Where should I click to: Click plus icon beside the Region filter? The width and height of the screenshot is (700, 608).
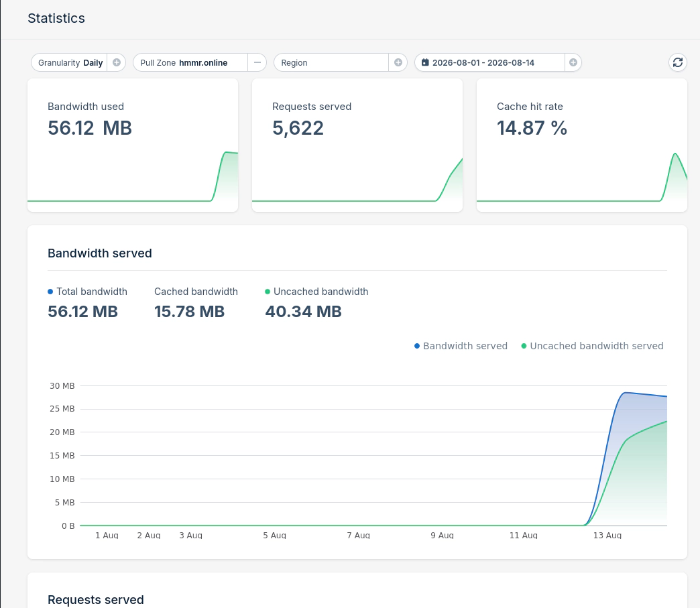398,62
